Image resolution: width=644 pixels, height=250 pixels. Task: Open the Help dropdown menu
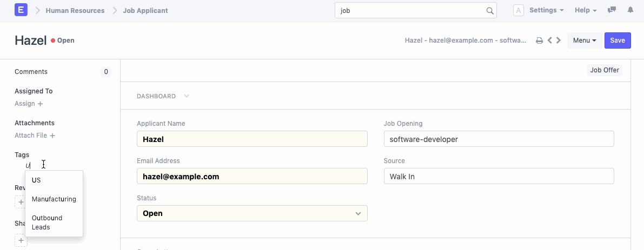click(x=586, y=10)
